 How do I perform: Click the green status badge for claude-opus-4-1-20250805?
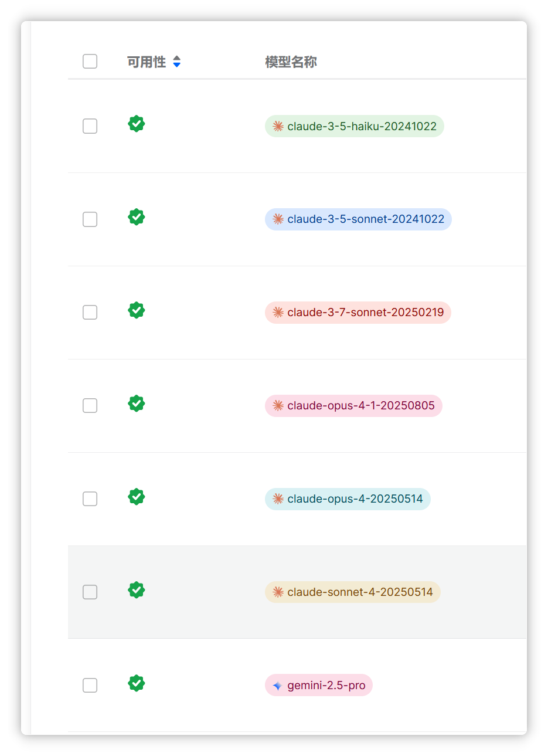pyautogui.click(x=137, y=404)
